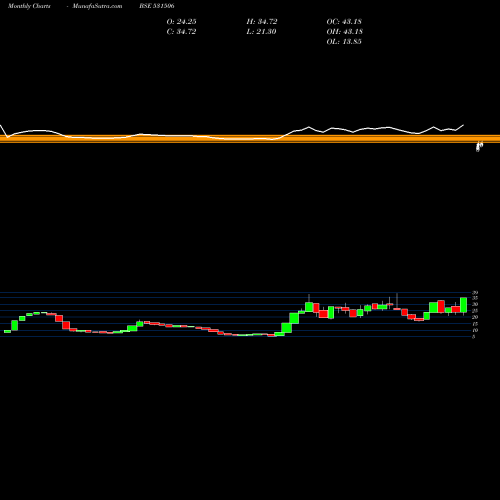The height and width of the screenshot is (500, 500).
Task: Click the 'OH: 43.18' reading
Action: (345, 32)
